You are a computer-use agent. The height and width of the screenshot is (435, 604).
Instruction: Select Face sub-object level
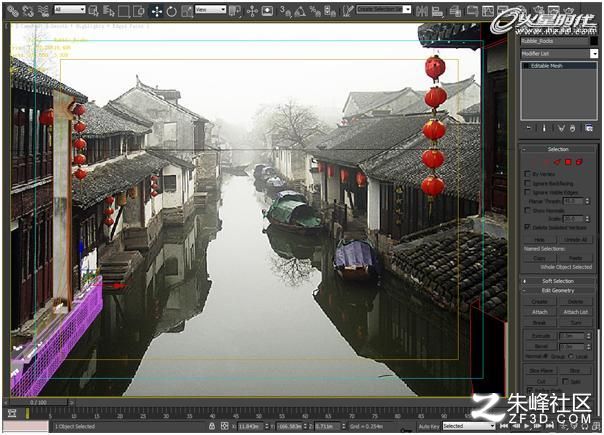[x=557, y=162]
